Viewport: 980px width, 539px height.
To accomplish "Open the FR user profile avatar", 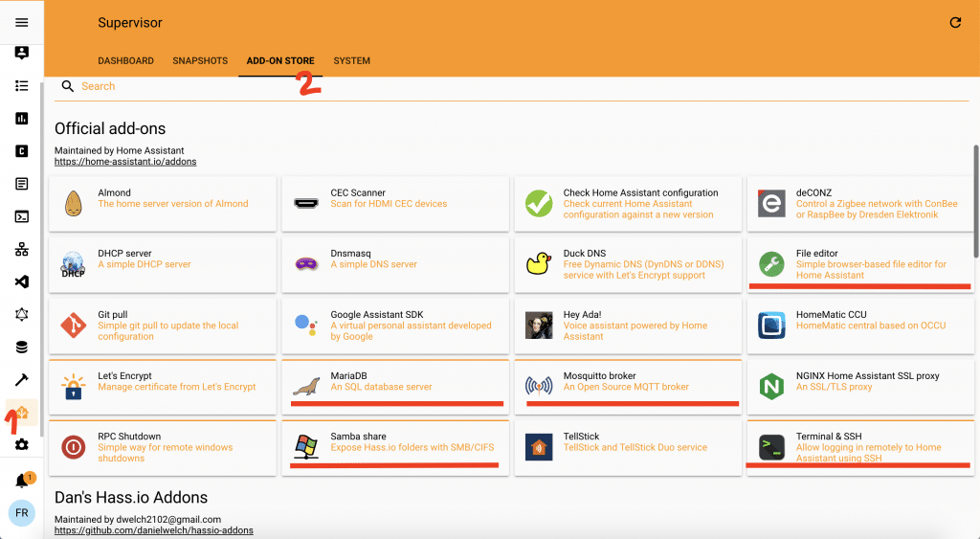I will click(x=21, y=513).
